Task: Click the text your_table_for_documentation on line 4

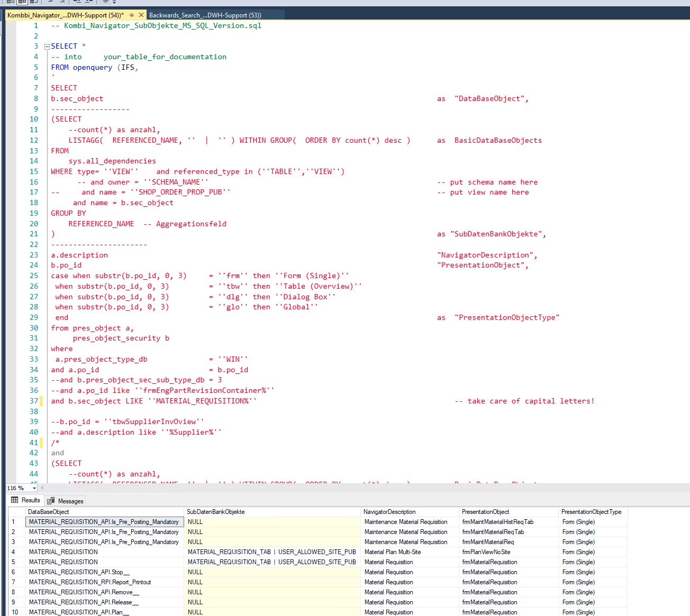Action: coord(165,57)
